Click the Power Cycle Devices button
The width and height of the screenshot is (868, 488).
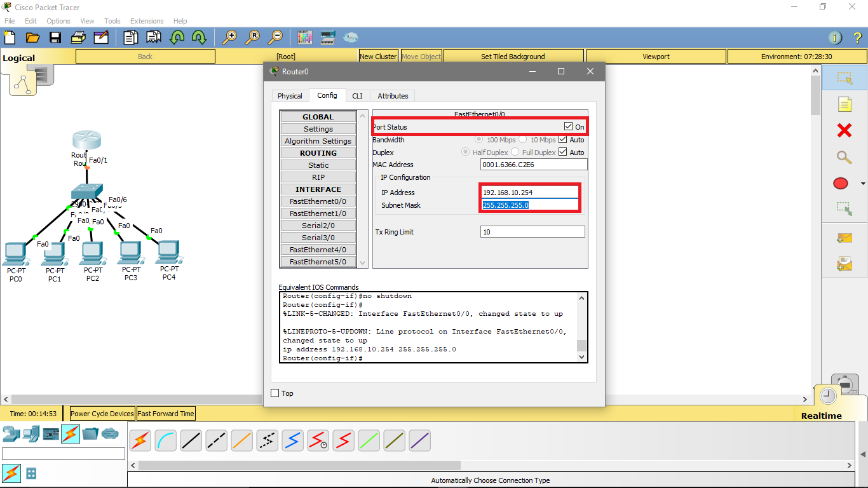coord(102,414)
